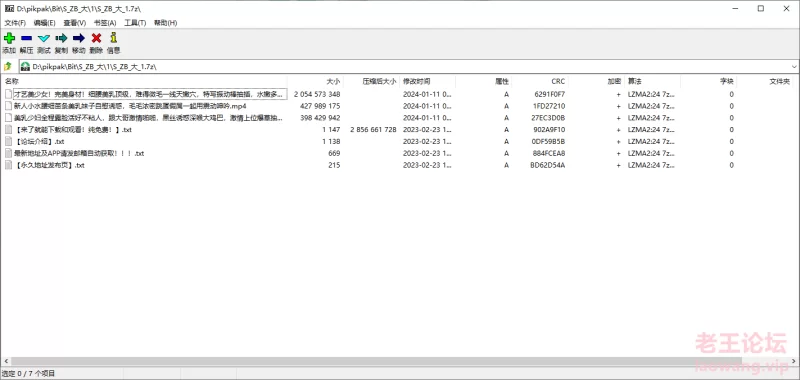Click the status bar text 选定 0 / 7 个项目
Viewport: 800px width, 380px height.
tap(29, 374)
